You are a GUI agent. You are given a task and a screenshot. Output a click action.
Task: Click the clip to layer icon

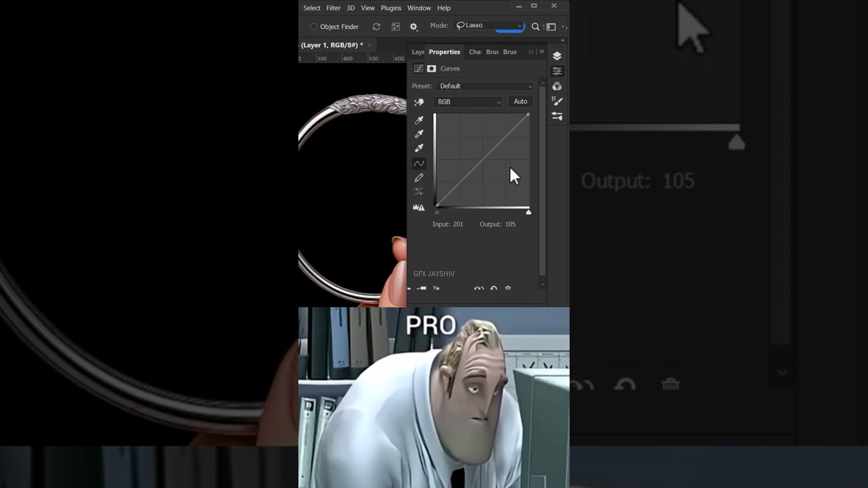coord(421,289)
